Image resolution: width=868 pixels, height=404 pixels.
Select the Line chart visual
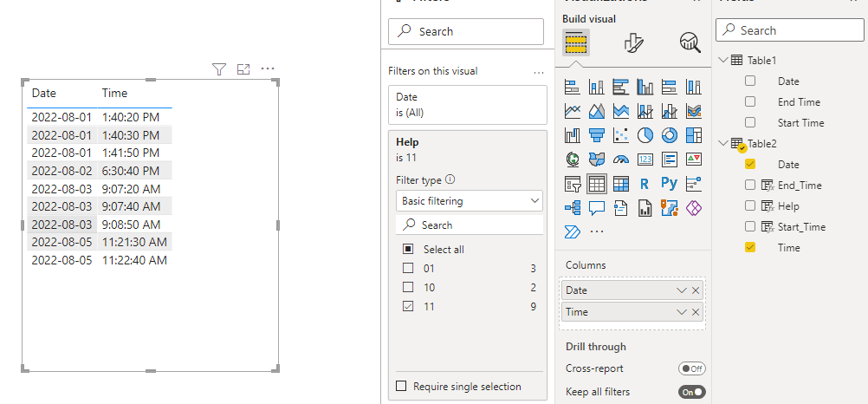(x=572, y=111)
